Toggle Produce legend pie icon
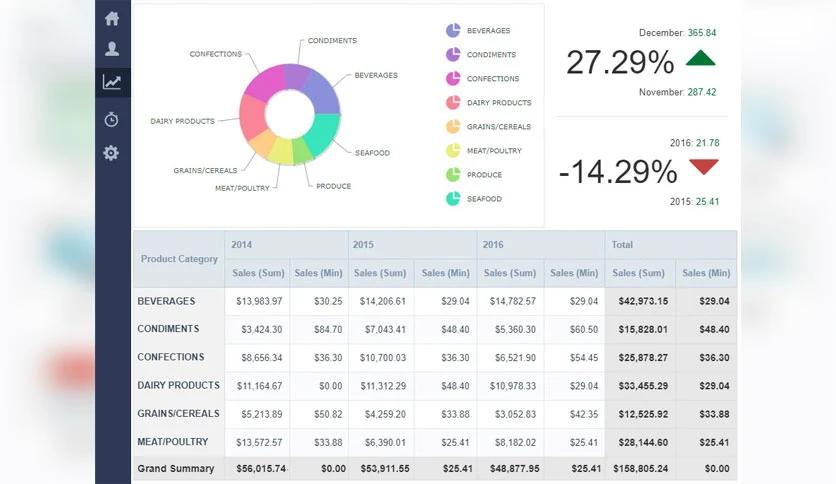836x484 pixels. [x=453, y=174]
